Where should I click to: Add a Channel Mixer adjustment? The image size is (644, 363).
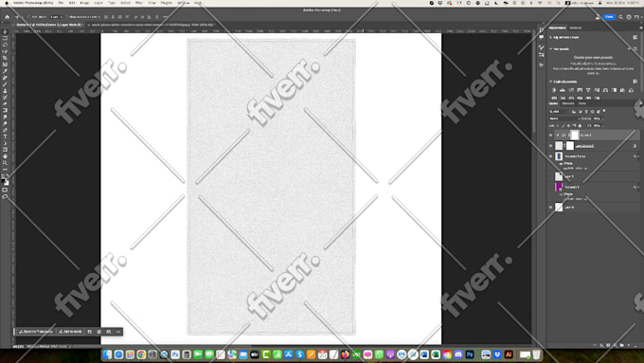click(x=632, y=90)
